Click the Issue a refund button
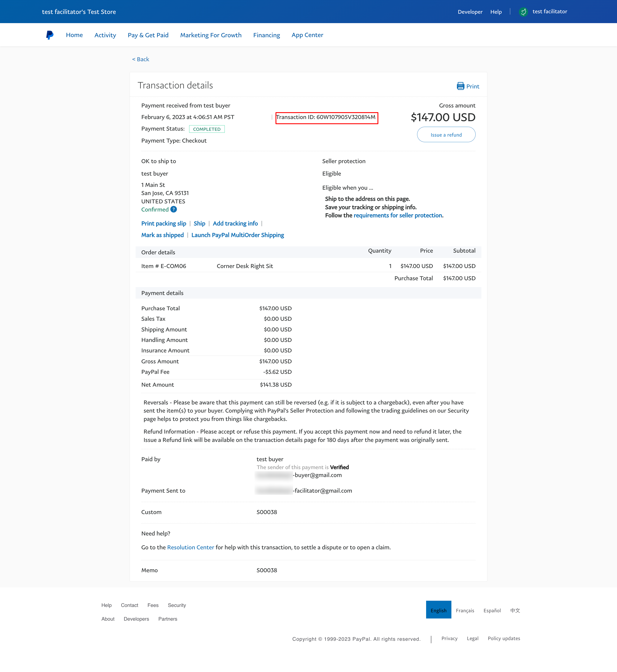617x672 pixels. 446,134
